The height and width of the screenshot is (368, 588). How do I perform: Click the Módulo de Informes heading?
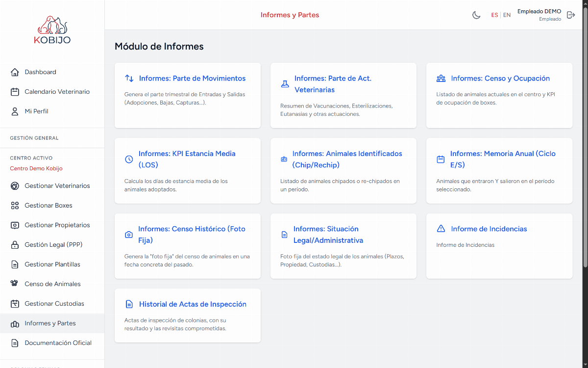click(159, 47)
